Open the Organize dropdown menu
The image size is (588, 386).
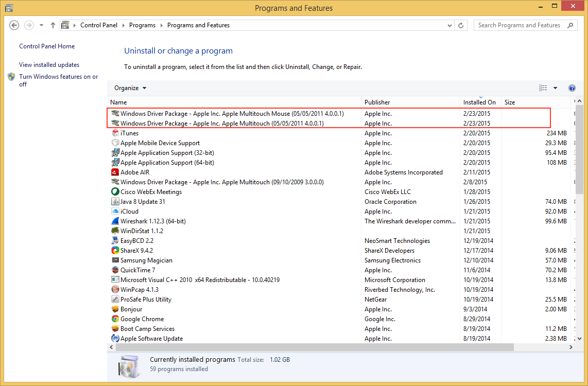click(x=130, y=88)
